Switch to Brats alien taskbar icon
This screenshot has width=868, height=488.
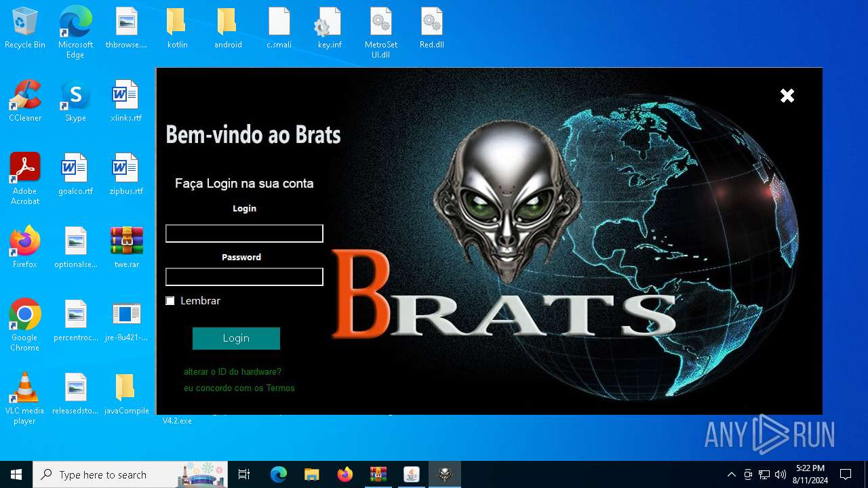coord(445,474)
